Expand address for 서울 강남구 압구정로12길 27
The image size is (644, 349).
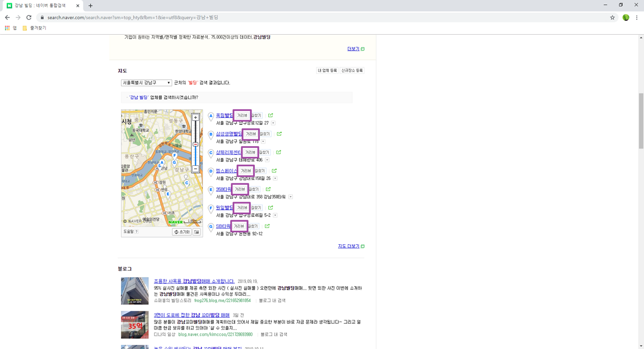pos(273,123)
